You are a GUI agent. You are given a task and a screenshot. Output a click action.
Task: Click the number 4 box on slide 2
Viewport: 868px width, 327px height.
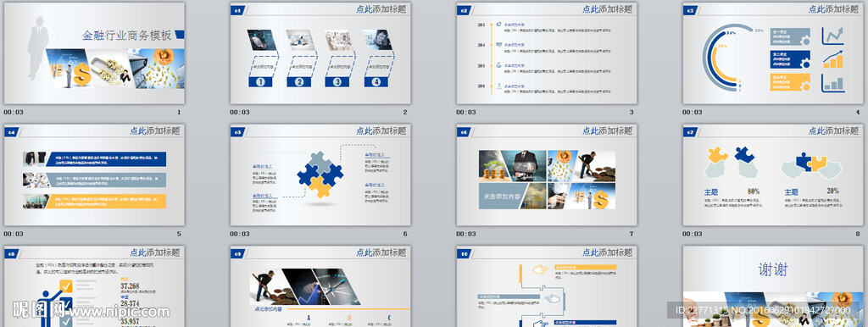(x=376, y=82)
